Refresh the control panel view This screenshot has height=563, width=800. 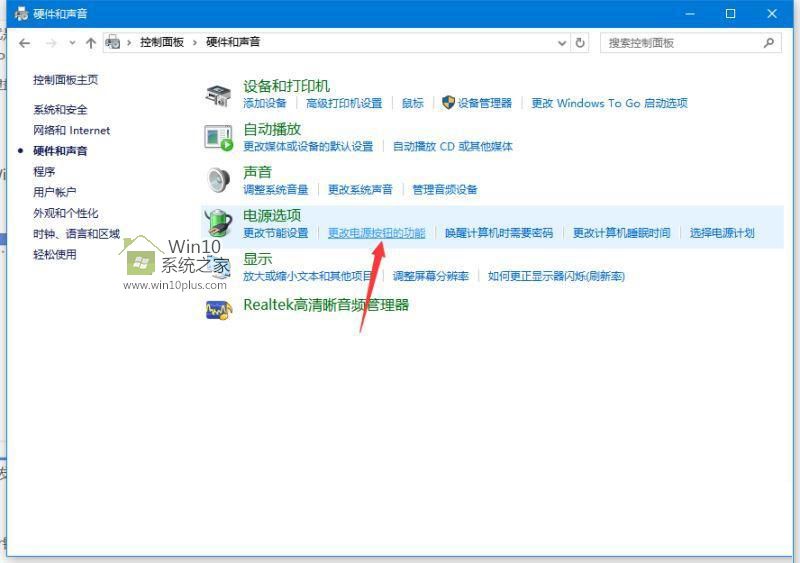pyautogui.click(x=580, y=43)
